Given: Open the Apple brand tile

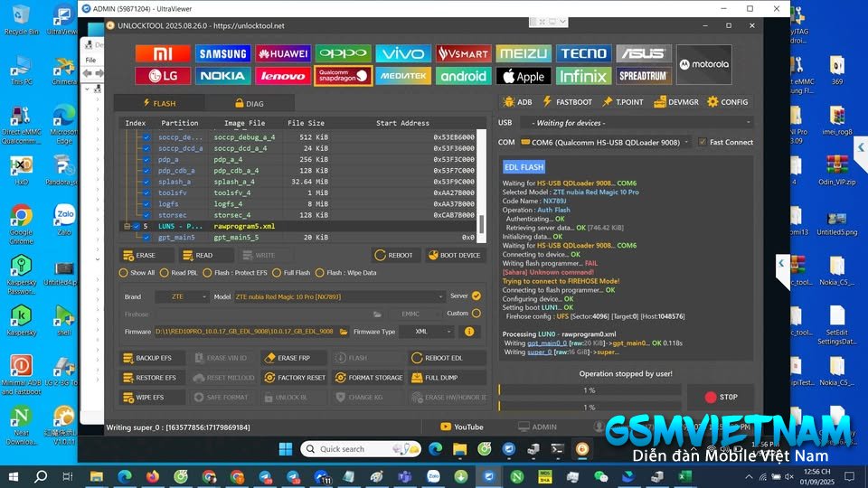Looking at the screenshot, I should (524, 76).
